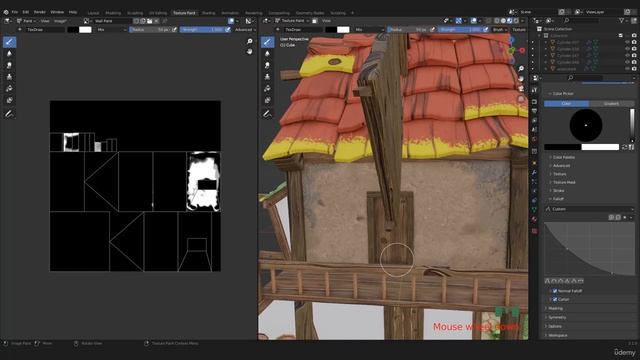
Task: Expand the Masking panel
Action: coord(555,309)
